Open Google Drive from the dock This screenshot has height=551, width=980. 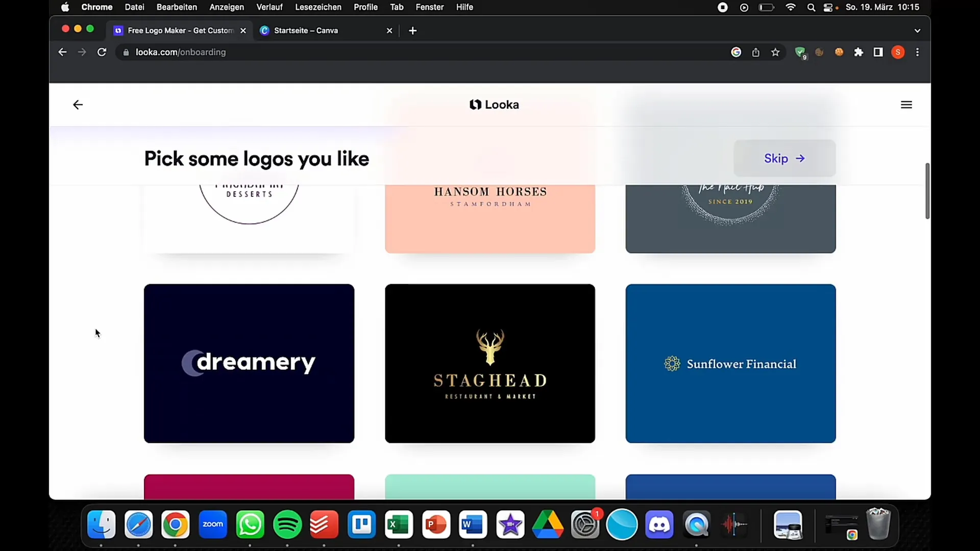(x=548, y=524)
